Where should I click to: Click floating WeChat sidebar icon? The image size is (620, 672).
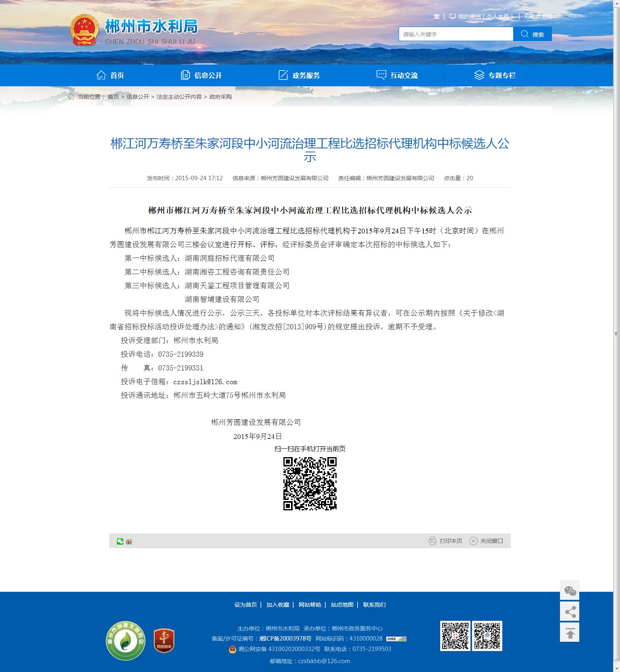(x=570, y=591)
